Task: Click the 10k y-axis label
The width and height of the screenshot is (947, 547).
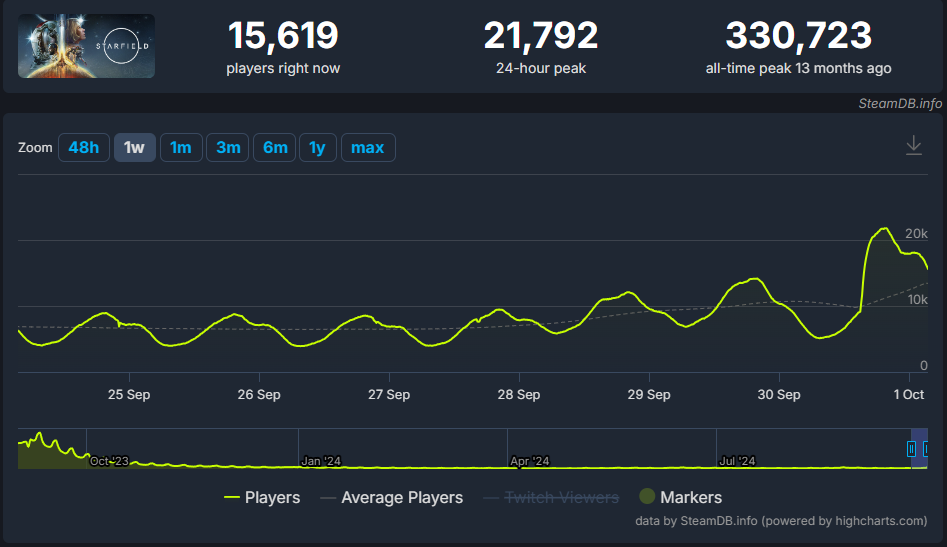Action: pos(917,299)
